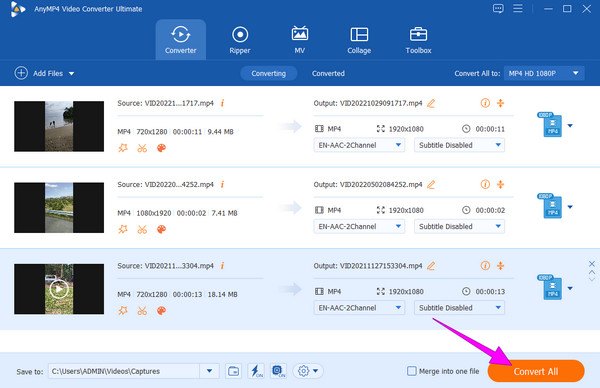
Task: Choose output format icon for VID20211127153304.mp4
Action: (550, 287)
